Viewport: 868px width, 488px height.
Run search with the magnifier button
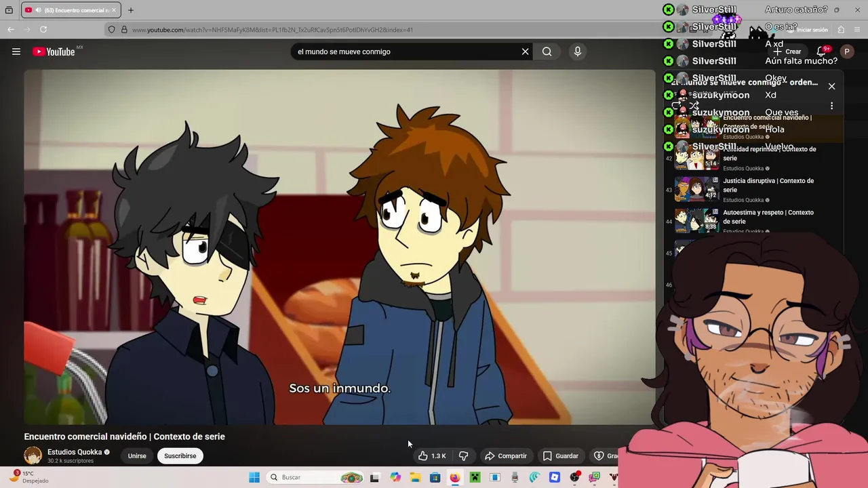click(x=547, y=52)
